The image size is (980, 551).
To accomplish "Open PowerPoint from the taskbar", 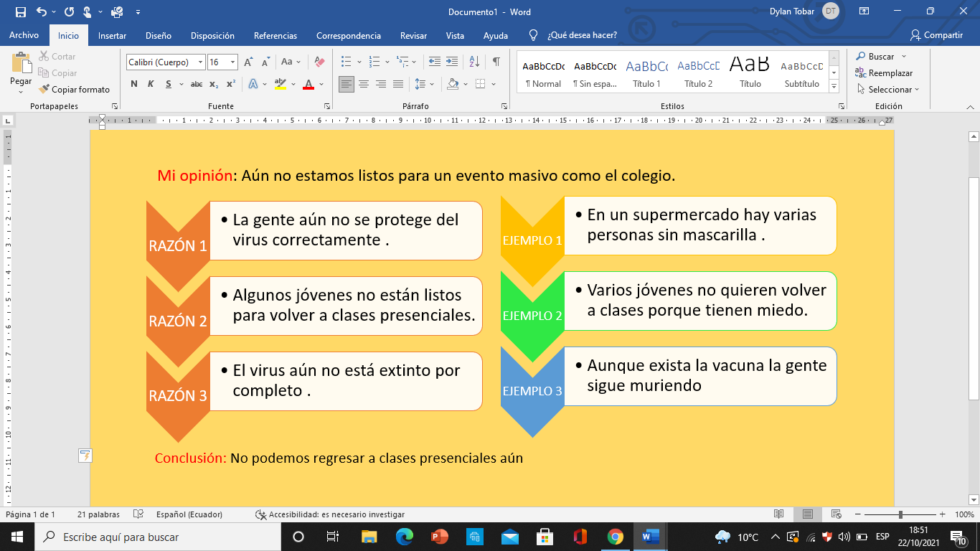I will pos(440,537).
